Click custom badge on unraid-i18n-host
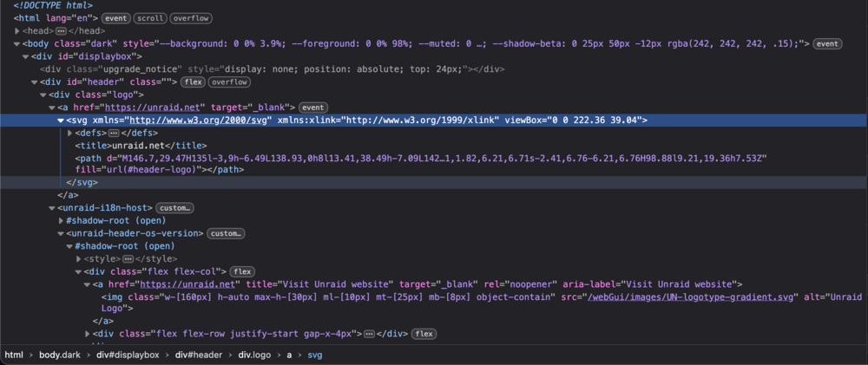The width and height of the screenshot is (868, 365). (174, 208)
